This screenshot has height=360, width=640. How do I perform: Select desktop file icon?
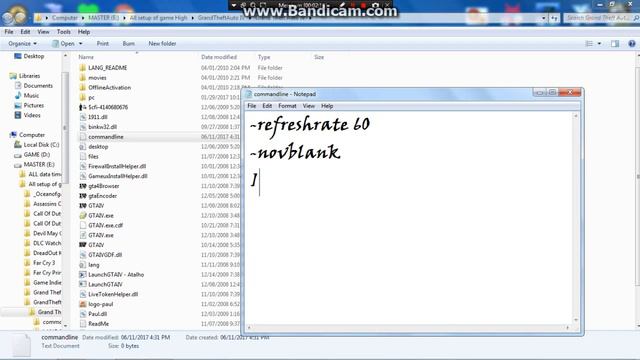pos(82,147)
